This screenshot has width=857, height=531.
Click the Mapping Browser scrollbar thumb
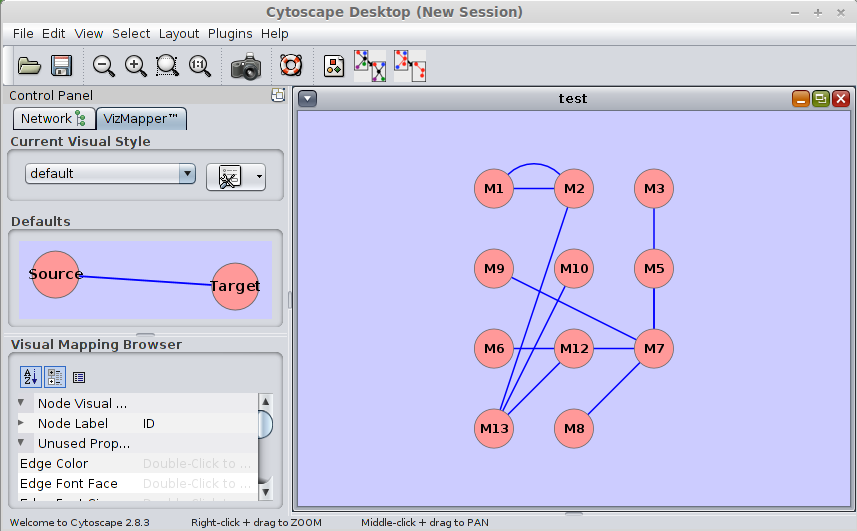[x=265, y=424]
